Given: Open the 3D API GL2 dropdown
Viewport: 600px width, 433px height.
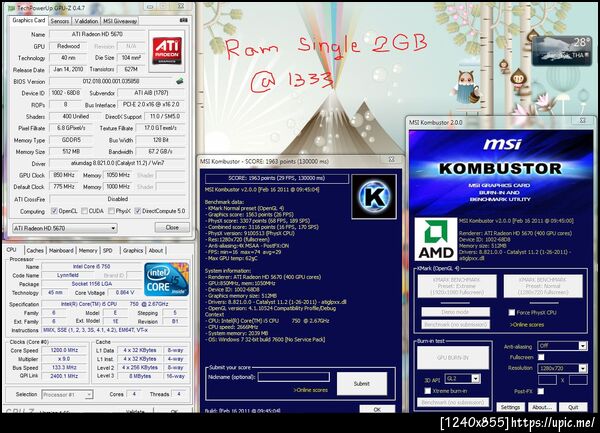Looking at the screenshot, I should [x=462, y=378].
